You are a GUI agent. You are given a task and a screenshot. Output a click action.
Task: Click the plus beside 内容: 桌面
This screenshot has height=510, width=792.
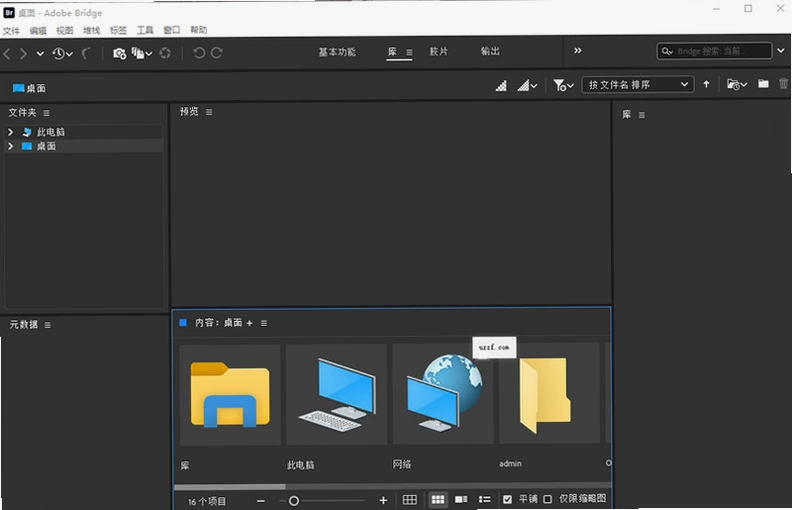(249, 323)
